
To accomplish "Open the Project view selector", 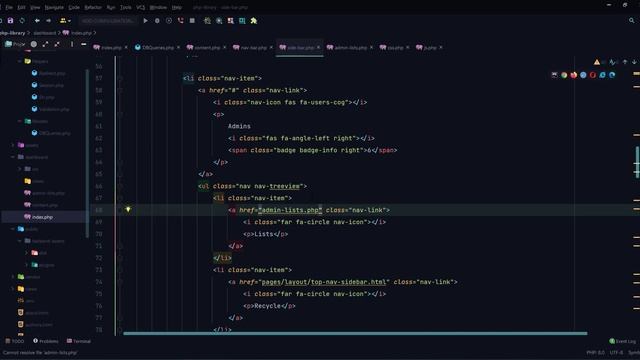I will tap(15, 44).
